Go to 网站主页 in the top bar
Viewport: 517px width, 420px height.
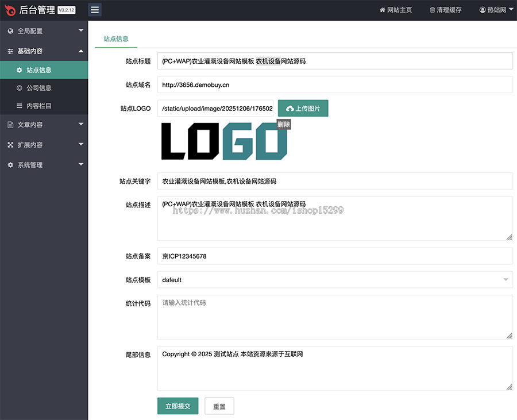pyautogui.click(x=396, y=10)
